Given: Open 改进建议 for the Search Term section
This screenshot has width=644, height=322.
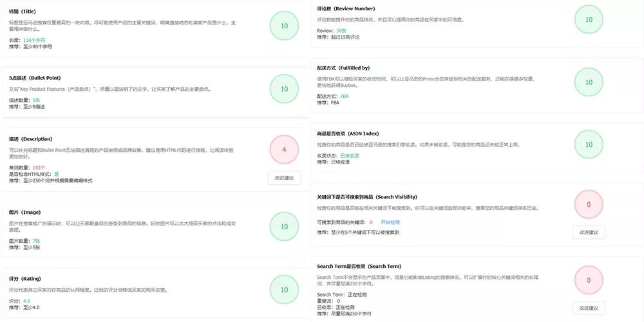Looking at the screenshot, I should (589, 308).
